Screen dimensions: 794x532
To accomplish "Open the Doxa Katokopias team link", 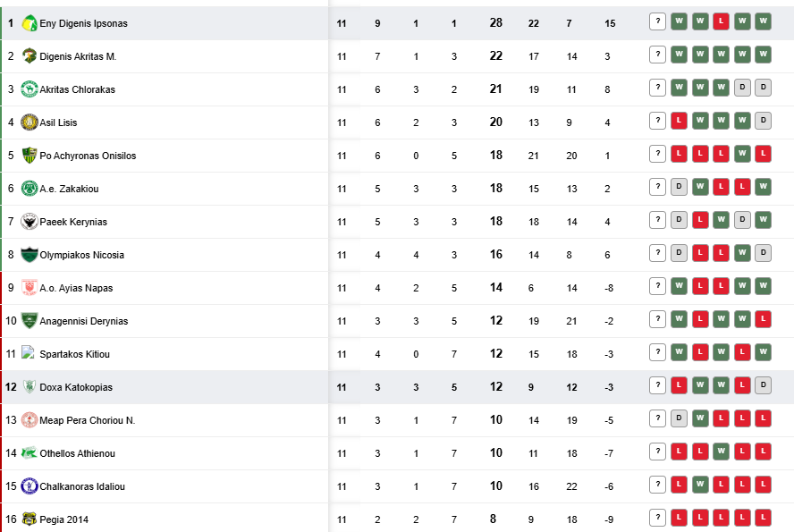I will coord(76,387).
